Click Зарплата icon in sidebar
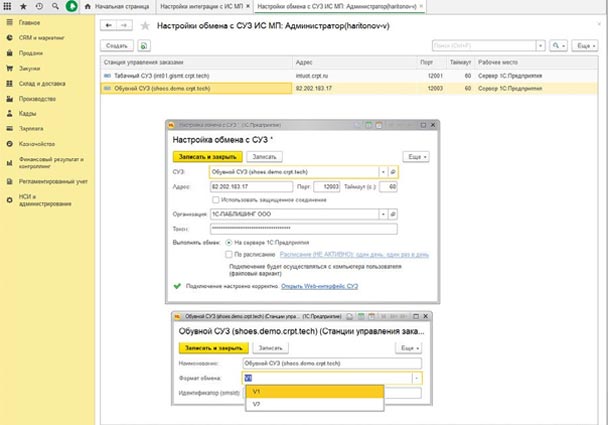This screenshot has width=608, height=425. (x=10, y=128)
